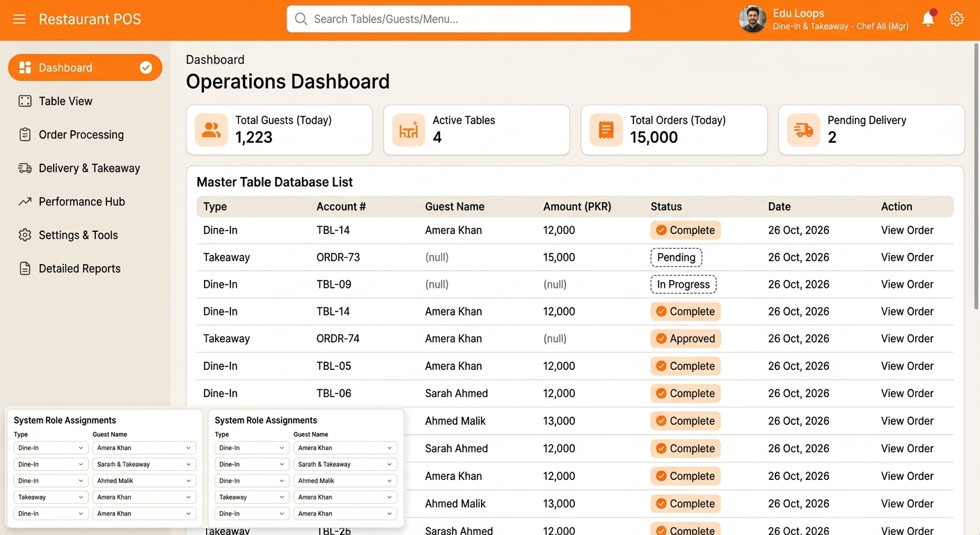The width and height of the screenshot is (980, 535).
Task: Click the Total Guests people icon
Action: click(211, 130)
